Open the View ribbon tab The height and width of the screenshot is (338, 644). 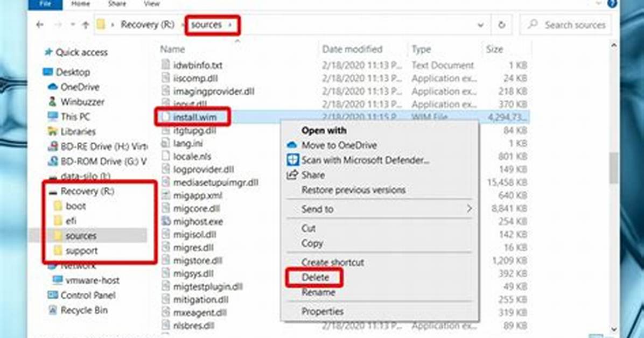point(151,4)
